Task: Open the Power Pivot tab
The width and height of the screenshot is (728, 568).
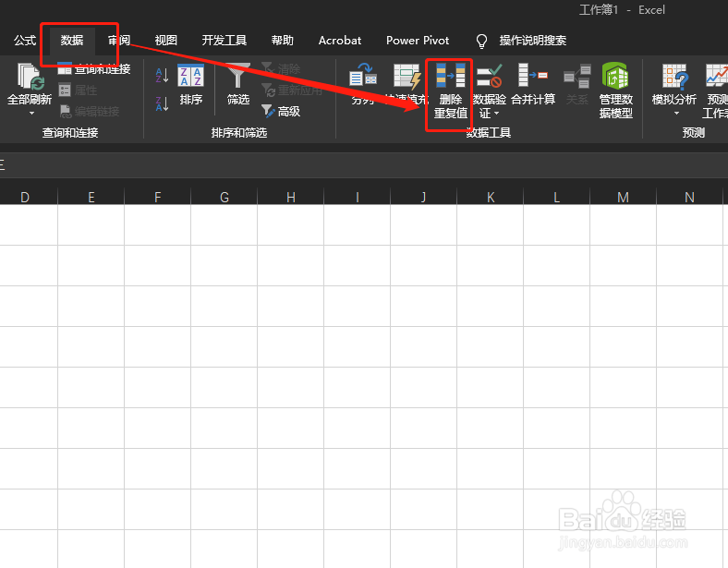Action: coord(418,41)
